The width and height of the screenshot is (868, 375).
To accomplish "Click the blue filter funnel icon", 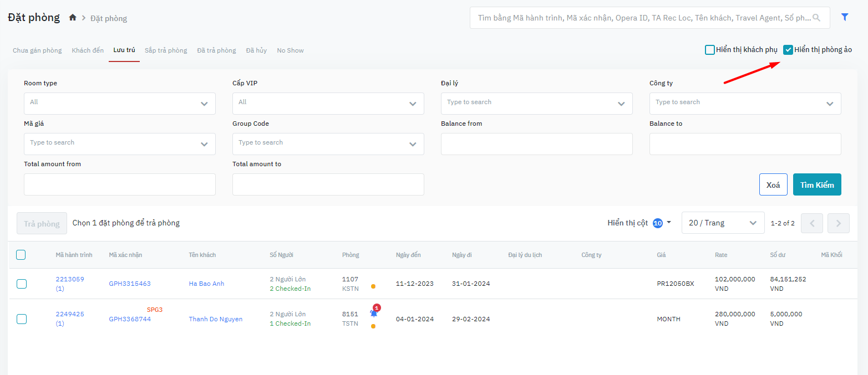I will coord(845,17).
